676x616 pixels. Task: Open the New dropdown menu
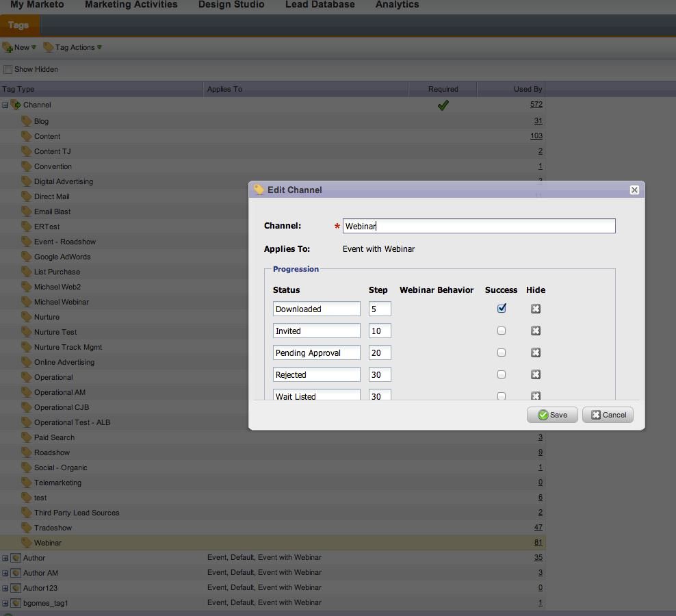click(x=20, y=47)
